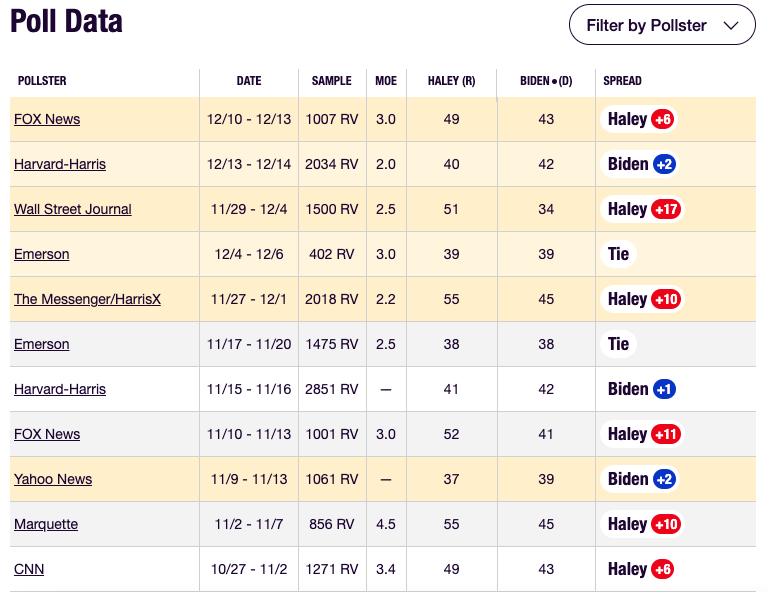
Task: Click the date cell 11/29 - 12/4
Action: (249, 209)
